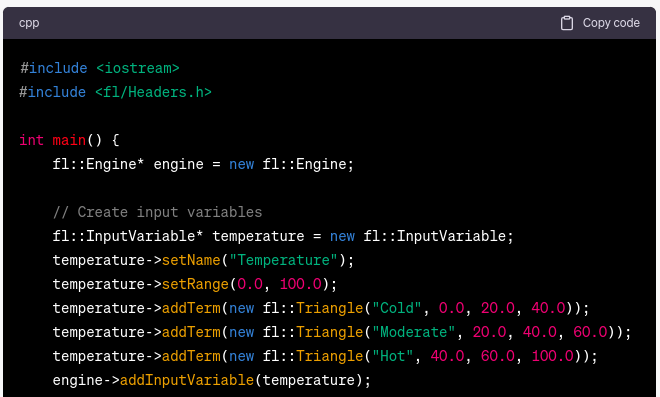
Task: Click the <fl/Headers.h> include text
Action: pos(153,92)
